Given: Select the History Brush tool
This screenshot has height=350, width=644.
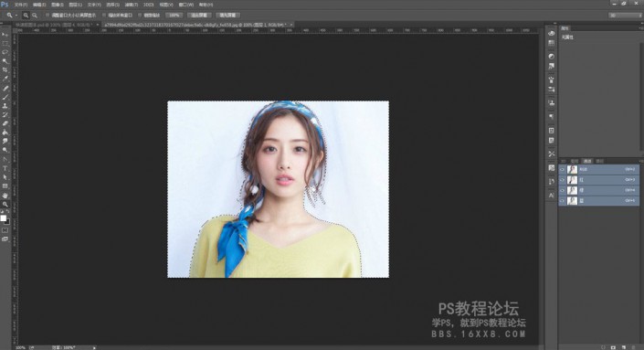Looking at the screenshot, I should point(5,115).
